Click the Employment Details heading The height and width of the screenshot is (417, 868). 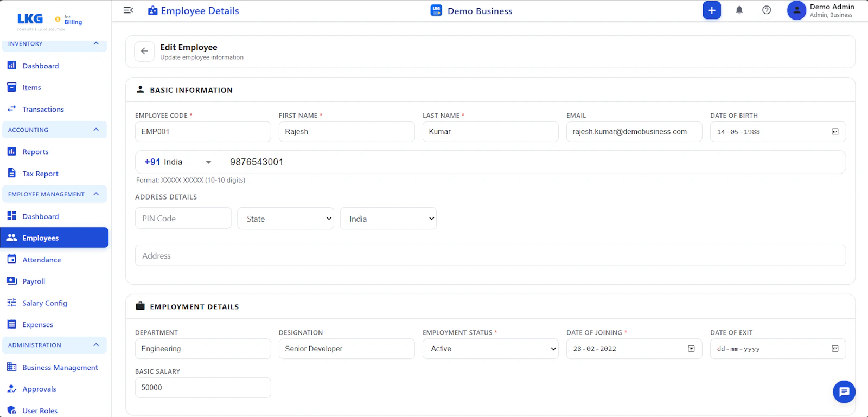coord(194,307)
